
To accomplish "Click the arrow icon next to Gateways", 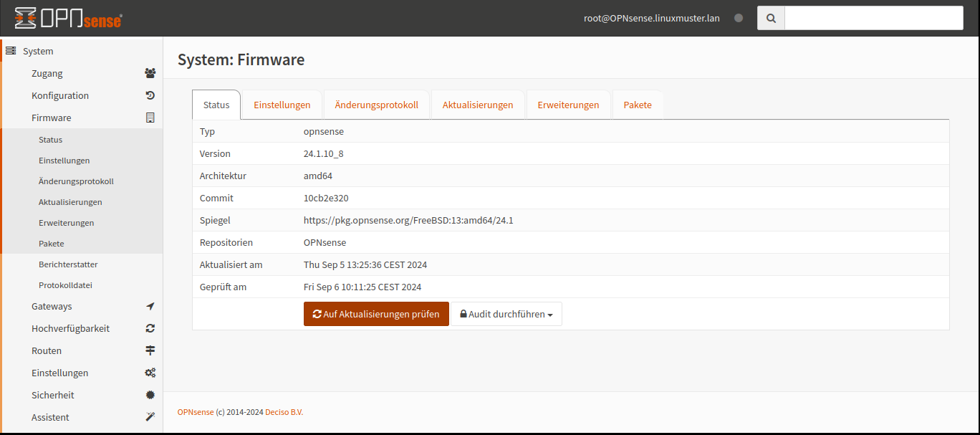I will click(150, 306).
